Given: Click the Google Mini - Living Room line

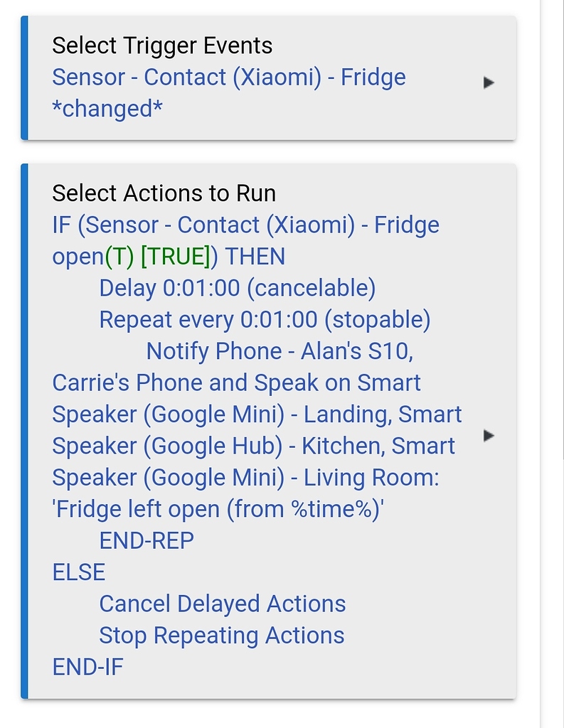Looking at the screenshot, I should click(245, 477).
